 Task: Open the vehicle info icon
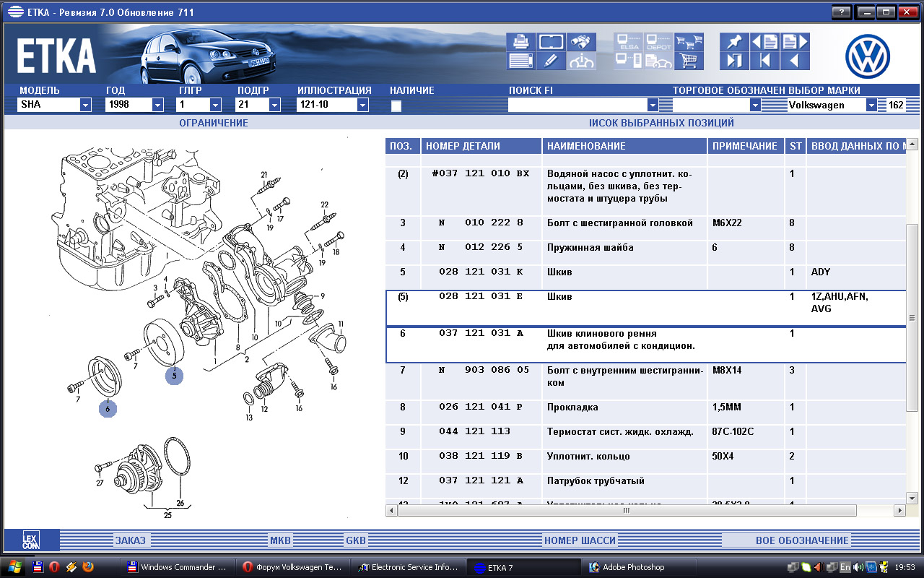point(582,61)
